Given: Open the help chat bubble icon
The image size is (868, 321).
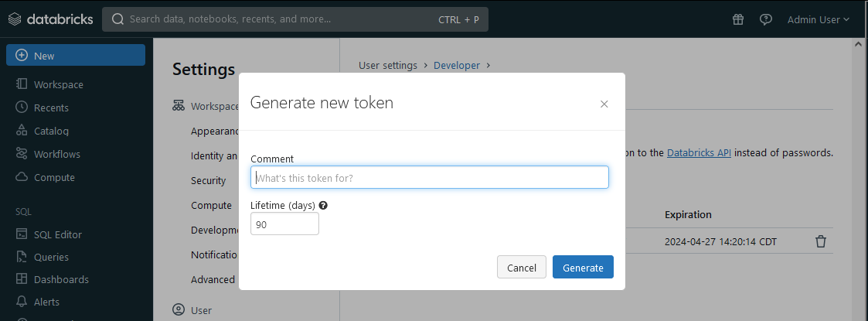Looking at the screenshot, I should 765,19.
